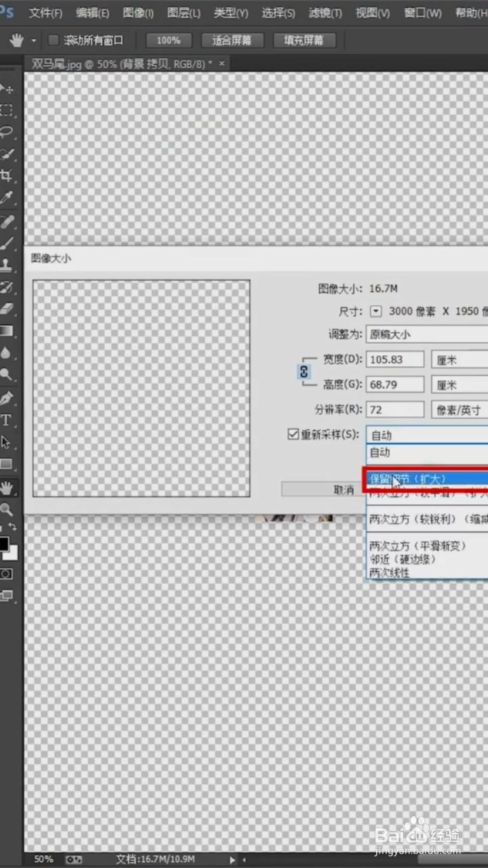Open the resolution unit dropdown 像素/英寸
This screenshot has width=488, height=868.
tap(460, 410)
